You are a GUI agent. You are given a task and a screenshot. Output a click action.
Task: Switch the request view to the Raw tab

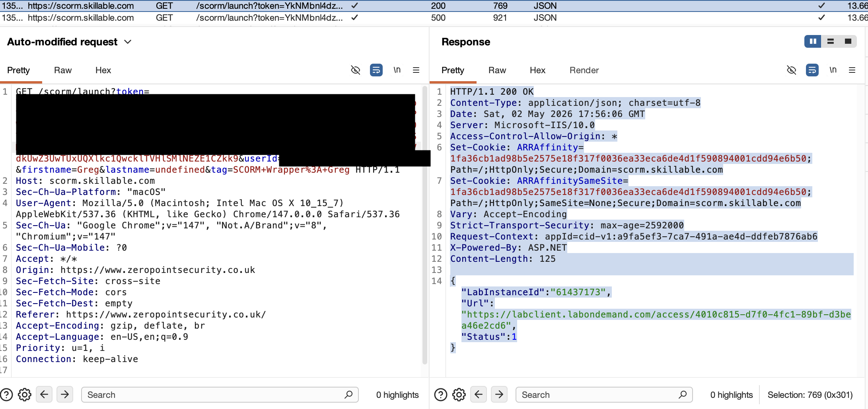coord(63,70)
